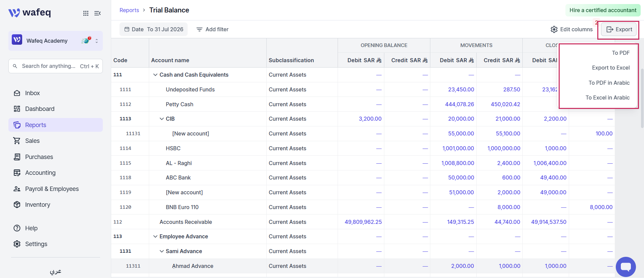Viewport: 644px width, 278px height.
Task: Collapse the Sami Advance group
Action: pyautogui.click(x=162, y=251)
